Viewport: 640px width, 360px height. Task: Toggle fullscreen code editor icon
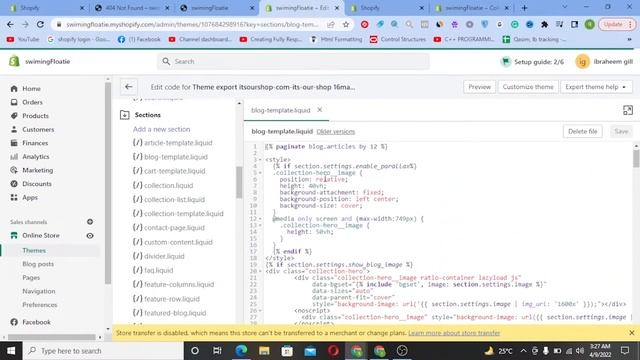coord(628,110)
